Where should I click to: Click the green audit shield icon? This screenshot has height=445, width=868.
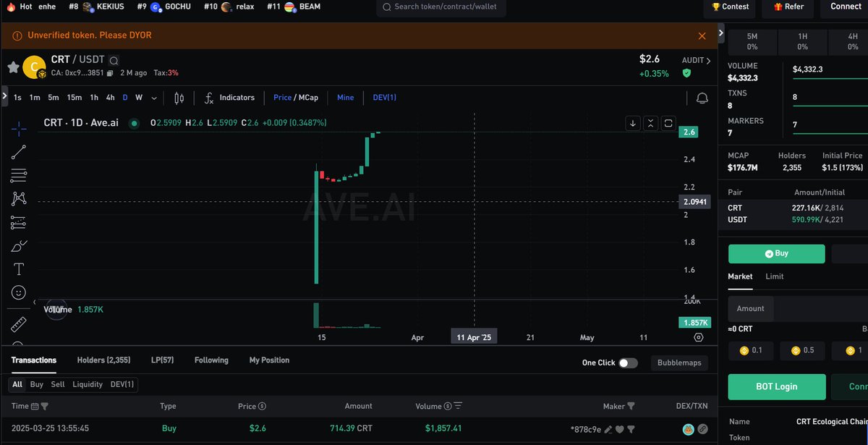click(x=686, y=73)
